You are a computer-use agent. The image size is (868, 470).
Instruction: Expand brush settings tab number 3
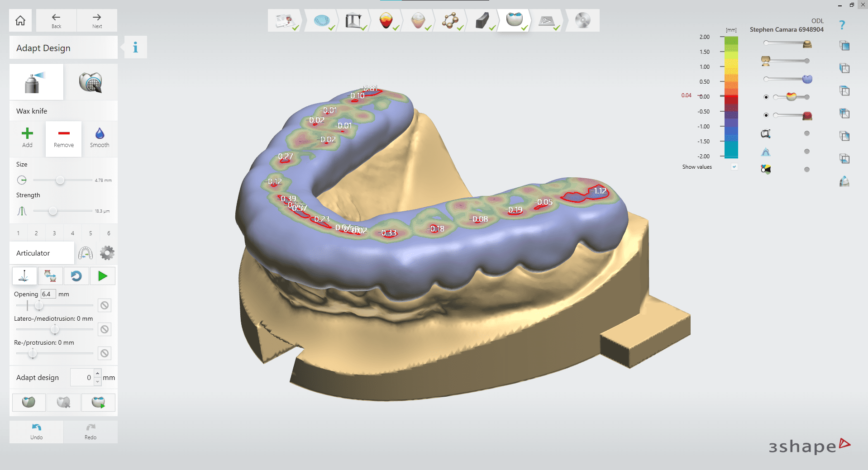click(x=54, y=233)
